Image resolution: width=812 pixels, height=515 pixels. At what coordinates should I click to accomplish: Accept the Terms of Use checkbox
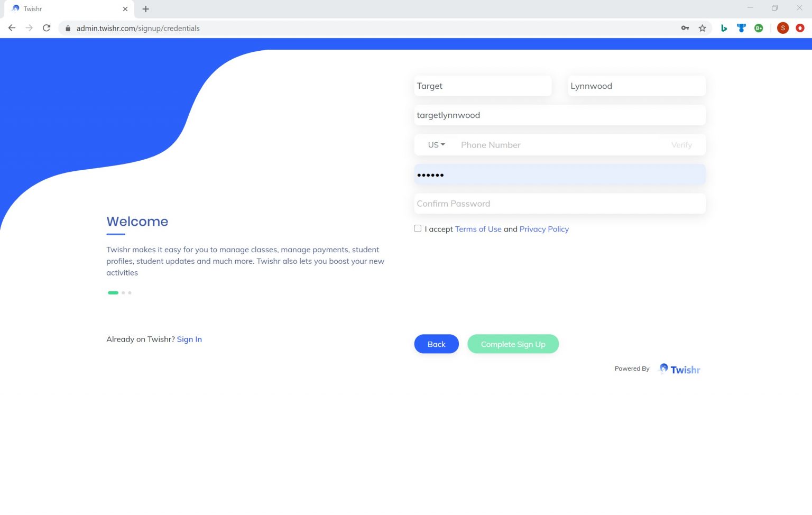tap(418, 228)
